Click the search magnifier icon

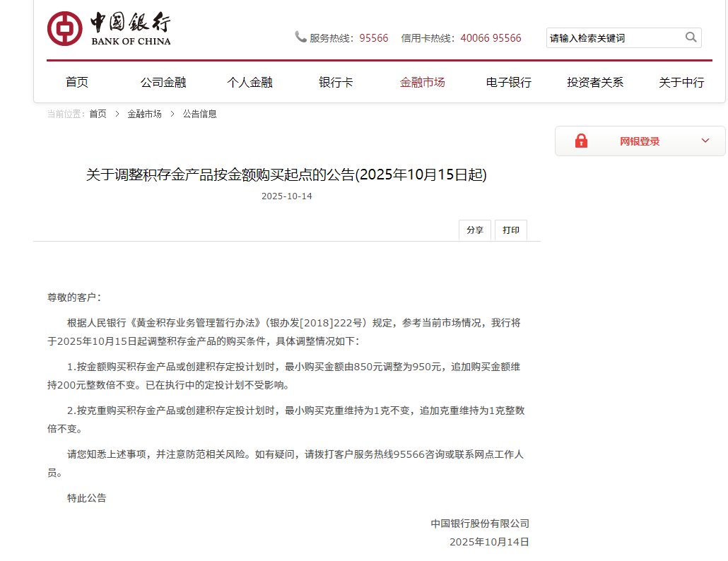click(691, 37)
